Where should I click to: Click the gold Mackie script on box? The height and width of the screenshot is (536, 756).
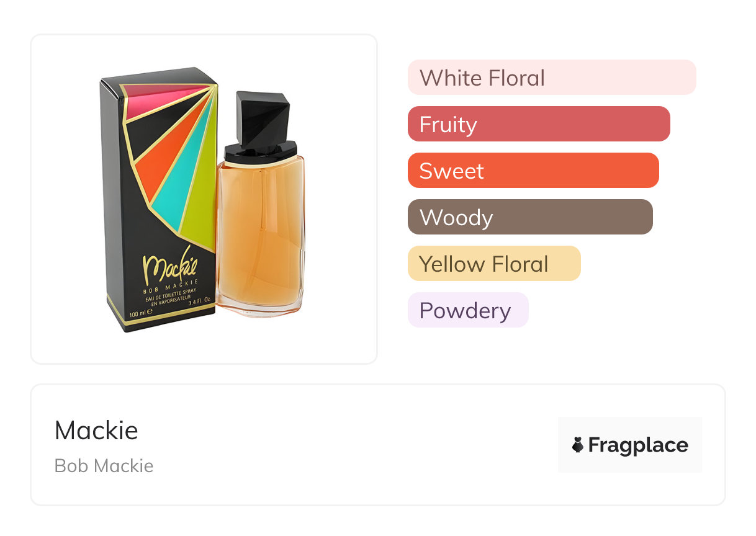coord(169,266)
